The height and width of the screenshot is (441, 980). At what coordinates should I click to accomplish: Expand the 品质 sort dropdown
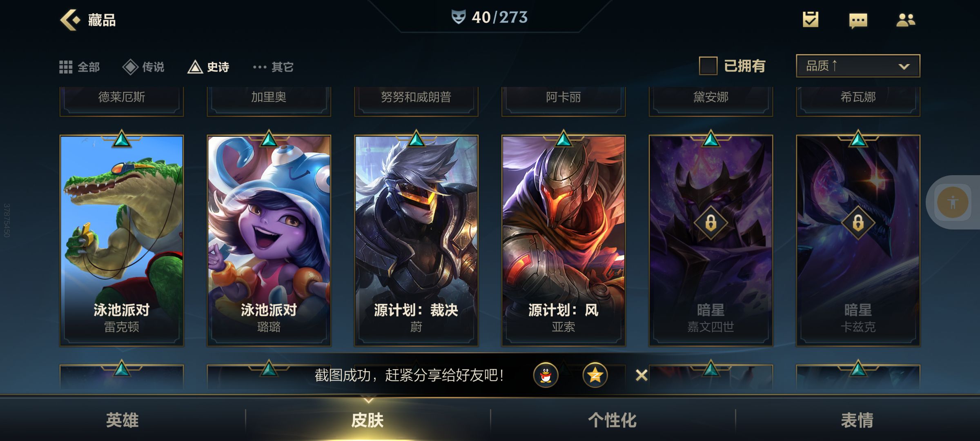[858, 66]
